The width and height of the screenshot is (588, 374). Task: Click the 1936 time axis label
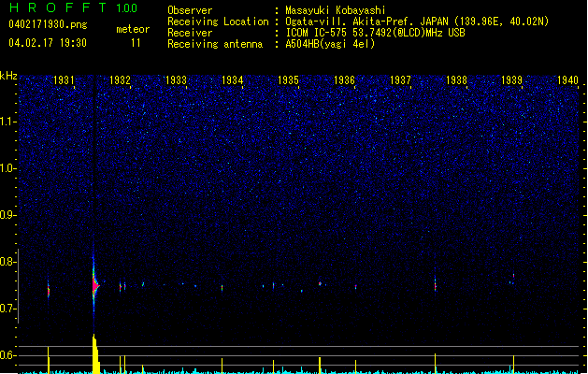pyautogui.click(x=344, y=79)
